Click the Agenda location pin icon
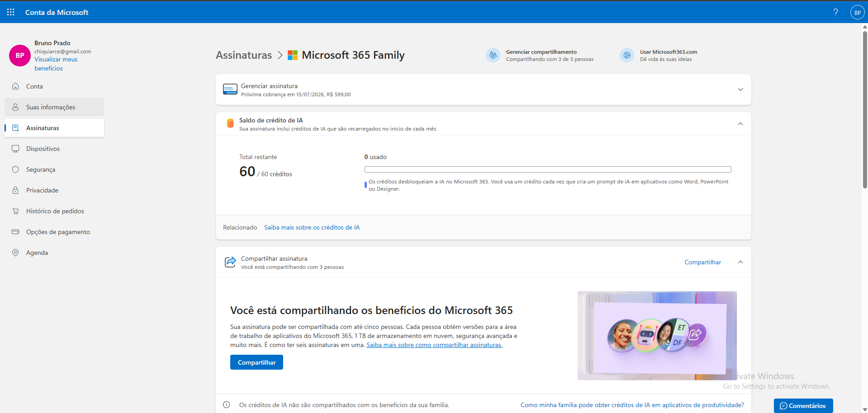 coord(15,253)
